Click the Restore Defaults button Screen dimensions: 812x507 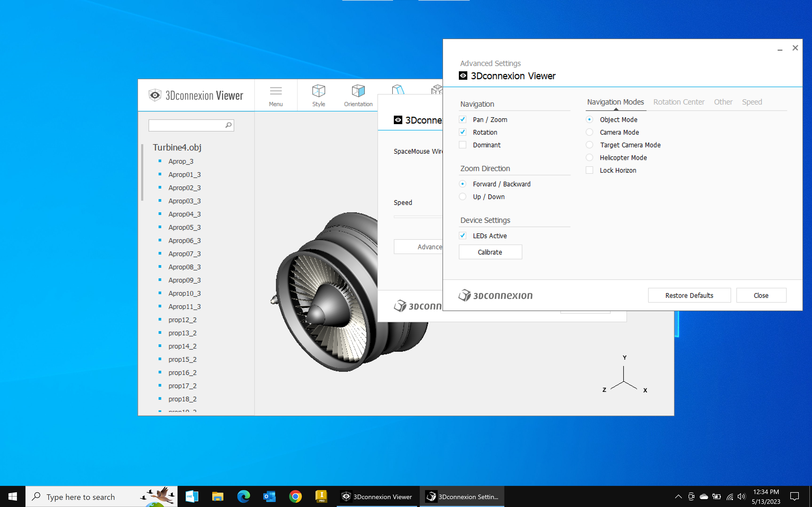[x=689, y=295]
